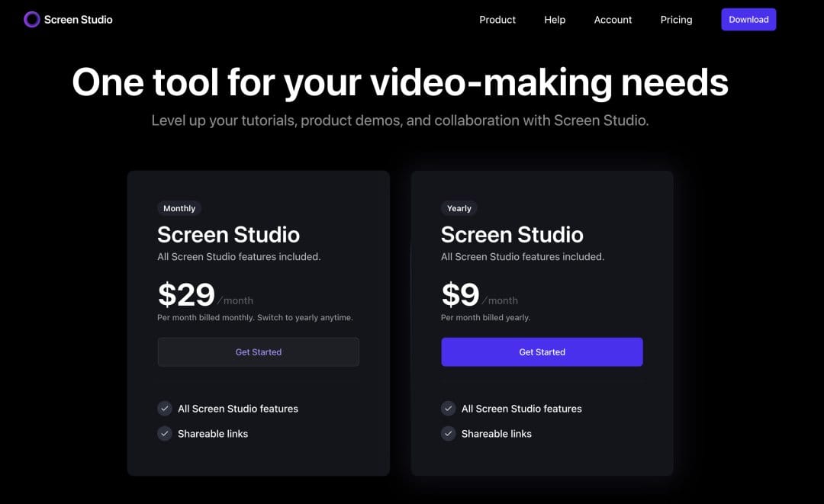
Task: Go to the Account page
Action: click(x=613, y=19)
